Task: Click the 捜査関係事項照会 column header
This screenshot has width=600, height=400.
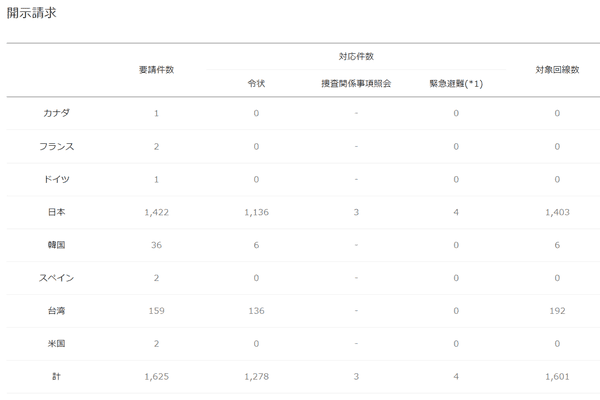Action: click(x=356, y=83)
